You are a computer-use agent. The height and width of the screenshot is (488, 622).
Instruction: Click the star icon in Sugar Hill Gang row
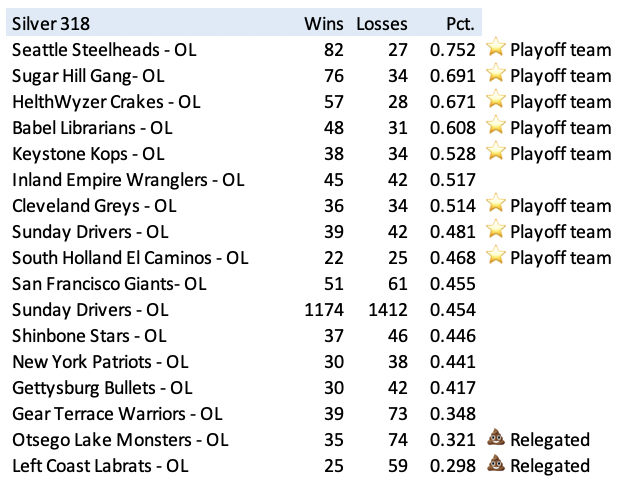496,75
